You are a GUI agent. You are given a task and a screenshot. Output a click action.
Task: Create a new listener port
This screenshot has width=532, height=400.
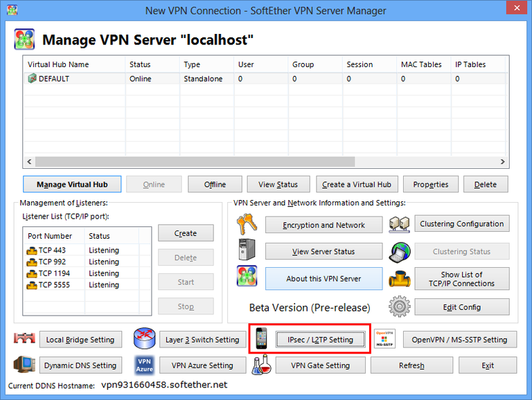click(x=186, y=233)
